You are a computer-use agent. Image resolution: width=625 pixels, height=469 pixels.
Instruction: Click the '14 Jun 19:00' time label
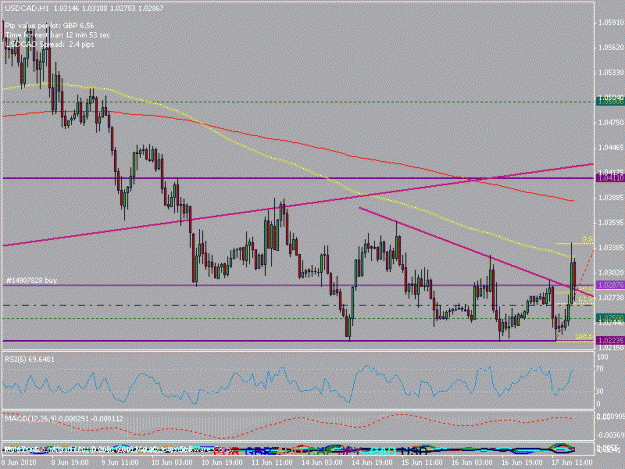point(371,463)
